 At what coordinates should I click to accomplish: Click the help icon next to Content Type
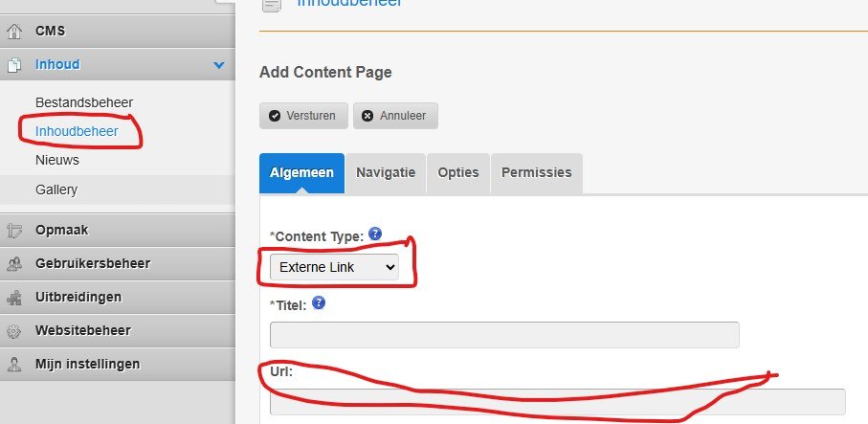click(x=375, y=234)
